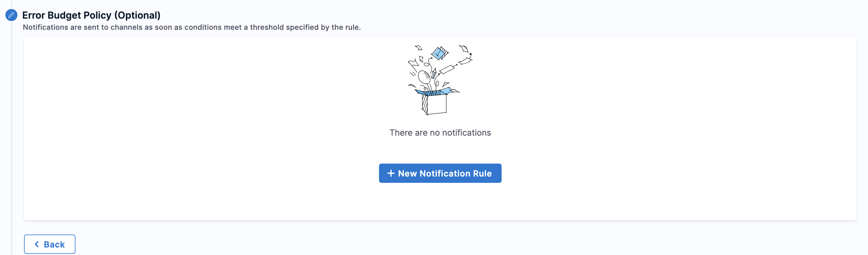Click the word "notifications" in the empty message
Image resolution: width=868 pixels, height=255 pixels.
pos(466,133)
